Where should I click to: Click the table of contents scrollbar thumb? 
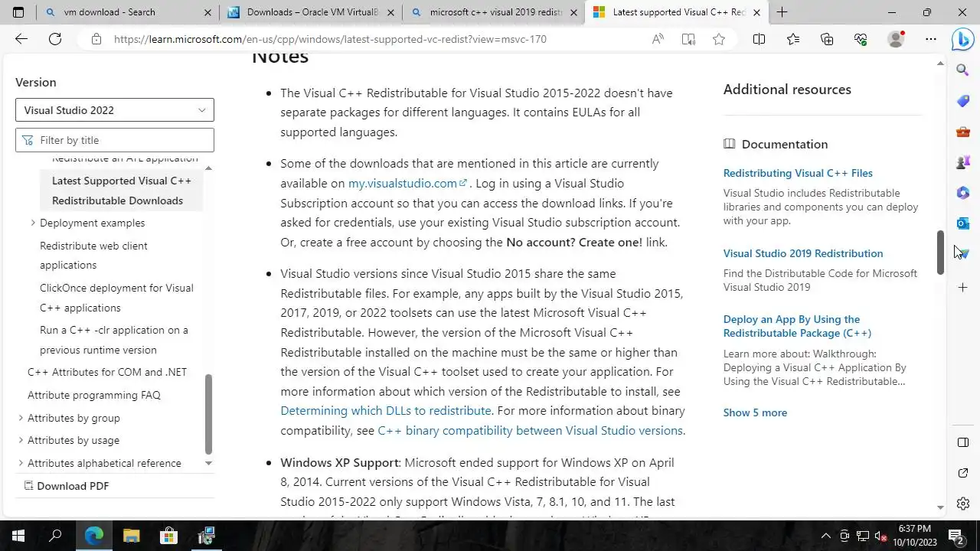coord(208,415)
